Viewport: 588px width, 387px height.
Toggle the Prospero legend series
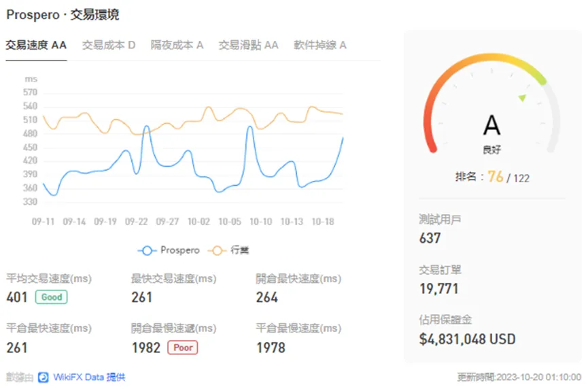(169, 250)
